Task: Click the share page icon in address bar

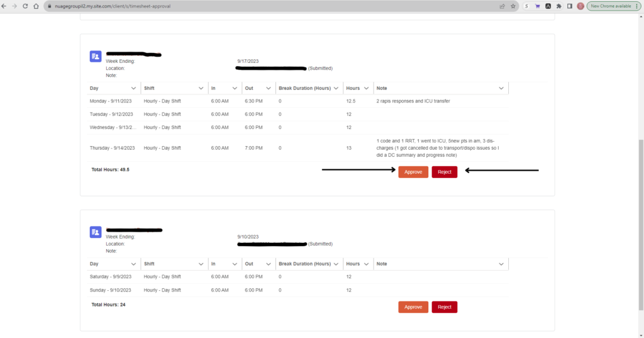Action: coord(502,6)
